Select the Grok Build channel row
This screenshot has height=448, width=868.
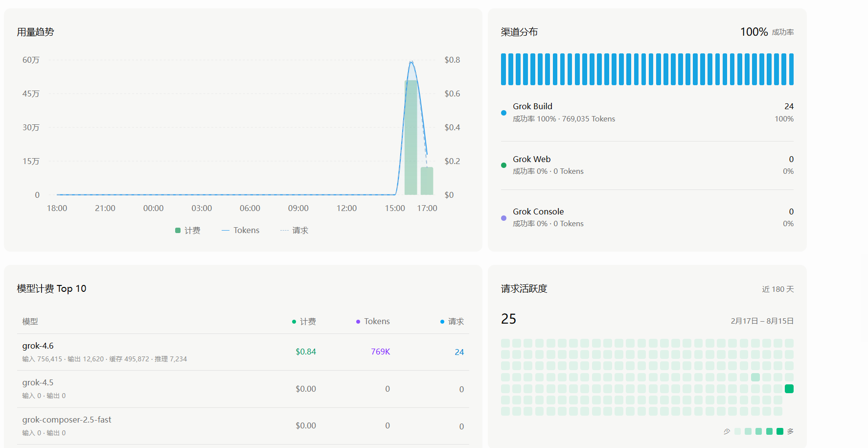(x=647, y=113)
